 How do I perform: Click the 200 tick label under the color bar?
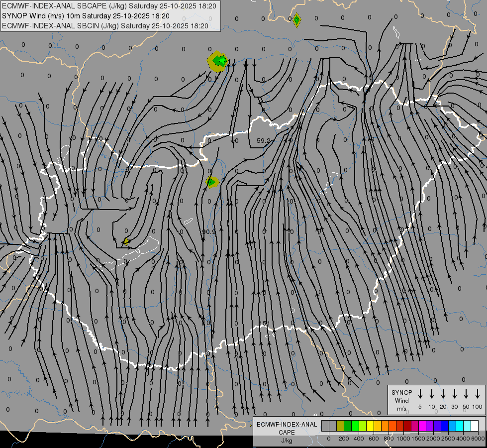click(x=344, y=439)
